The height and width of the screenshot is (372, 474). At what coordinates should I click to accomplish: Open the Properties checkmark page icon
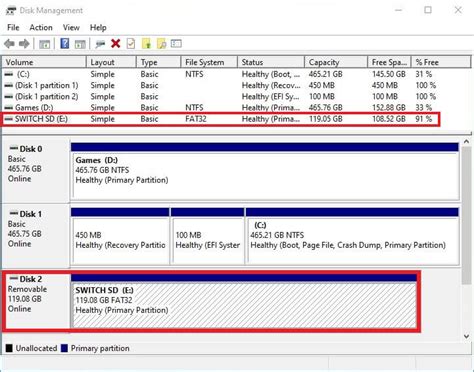point(131,44)
